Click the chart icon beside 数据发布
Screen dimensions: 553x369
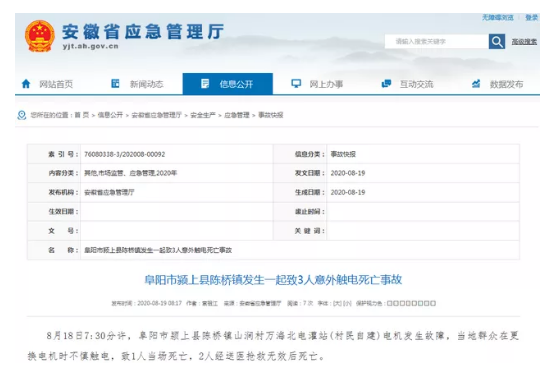[x=476, y=84]
